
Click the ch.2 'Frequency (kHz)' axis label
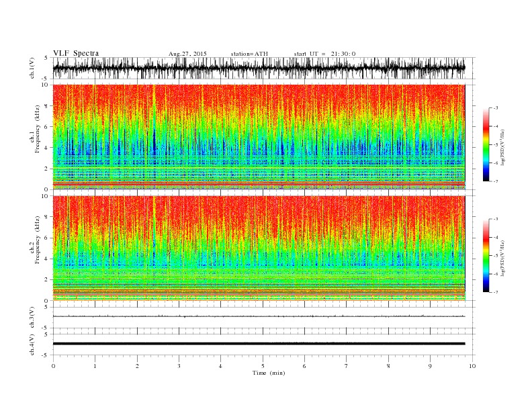38,240
